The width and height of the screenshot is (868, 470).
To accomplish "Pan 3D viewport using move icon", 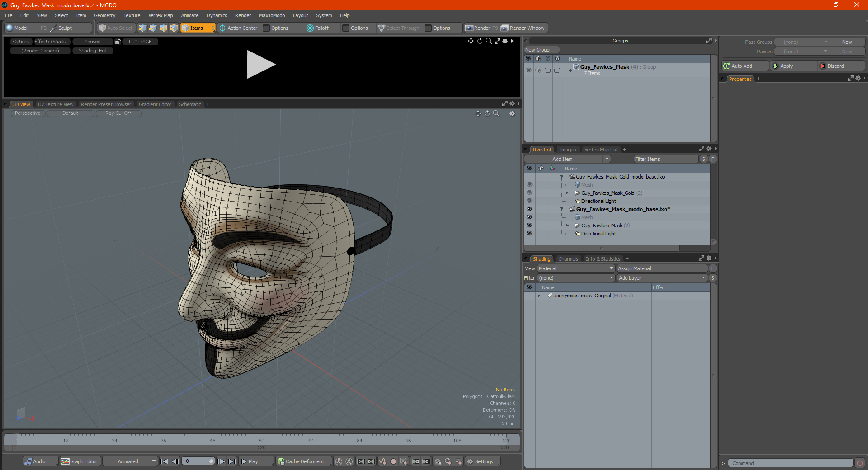I will 478,113.
